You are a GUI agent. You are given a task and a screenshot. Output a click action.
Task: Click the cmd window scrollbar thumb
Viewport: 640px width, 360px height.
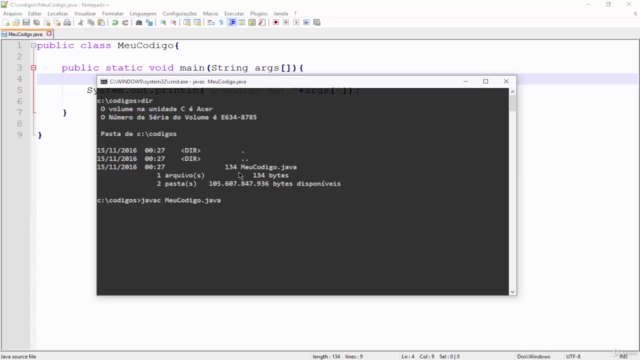click(x=512, y=103)
